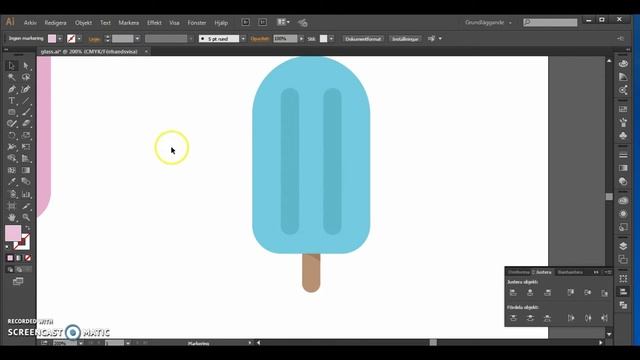
Task: Select the Rectangle shape tool
Action: tap(11, 112)
